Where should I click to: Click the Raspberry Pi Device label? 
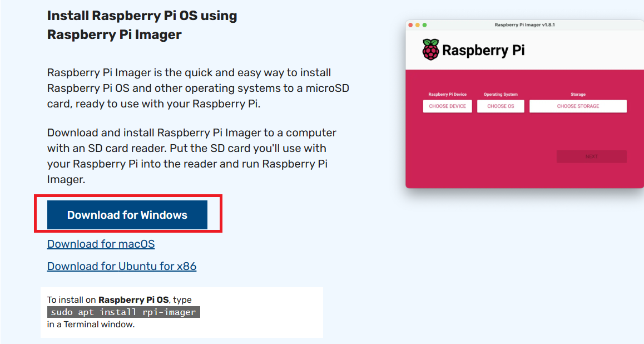(447, 94)
